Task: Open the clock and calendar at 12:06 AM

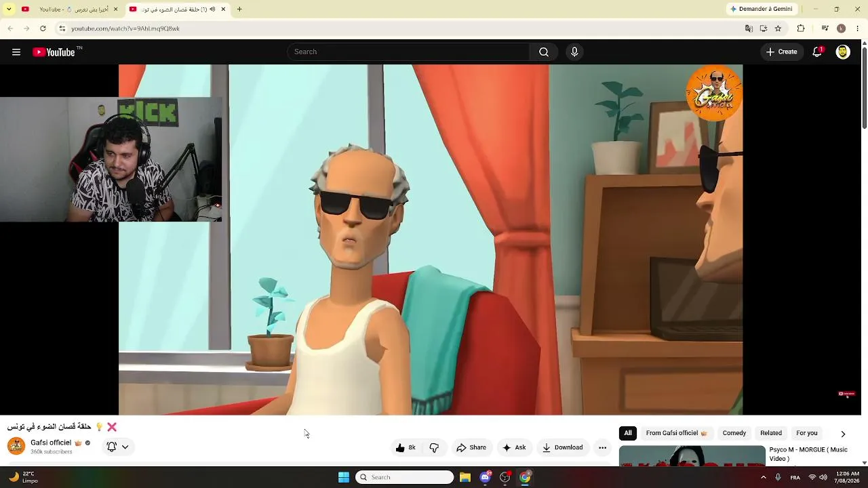Action: point(848,477)
